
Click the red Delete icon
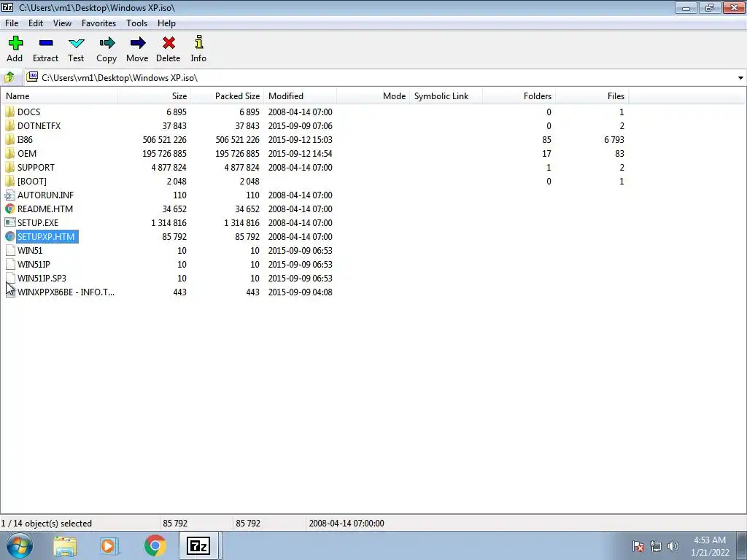(x=169, y=43)
